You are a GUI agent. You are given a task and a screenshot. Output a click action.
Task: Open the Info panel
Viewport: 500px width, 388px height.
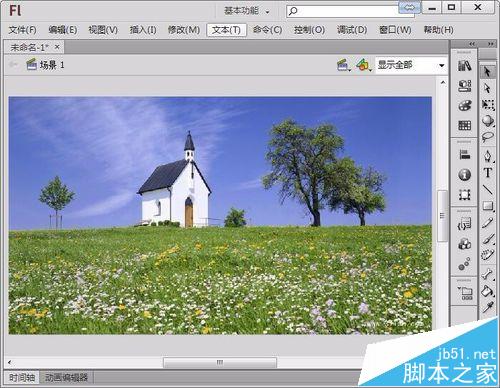click(x=464, y=175)
